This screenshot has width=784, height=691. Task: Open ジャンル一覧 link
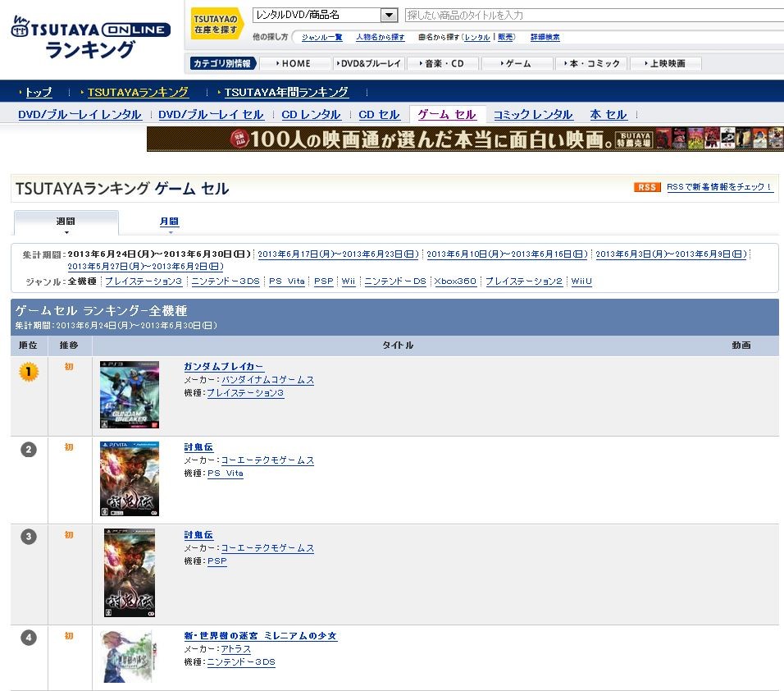click(x=322, y=37)
